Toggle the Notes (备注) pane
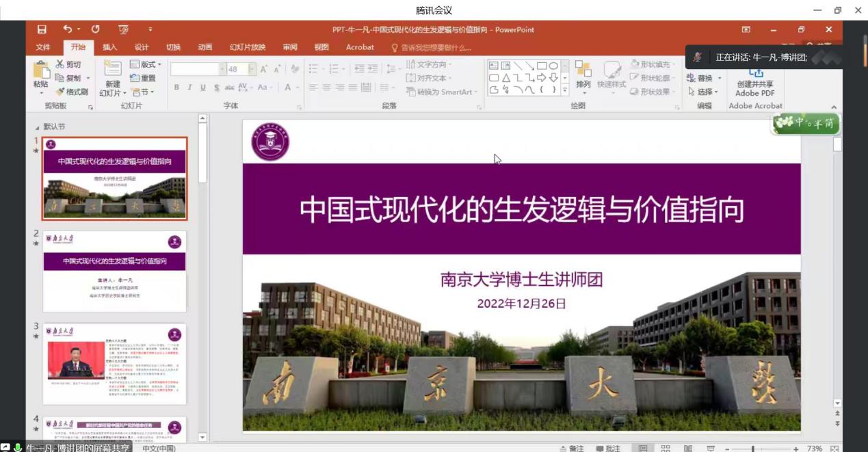 point(572,448)
